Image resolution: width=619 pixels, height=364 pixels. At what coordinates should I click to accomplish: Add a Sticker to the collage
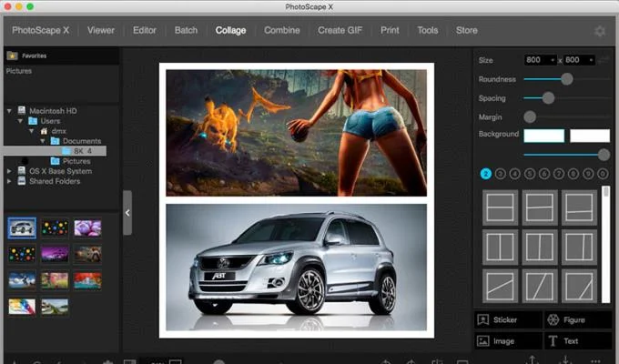click(507, 320)
